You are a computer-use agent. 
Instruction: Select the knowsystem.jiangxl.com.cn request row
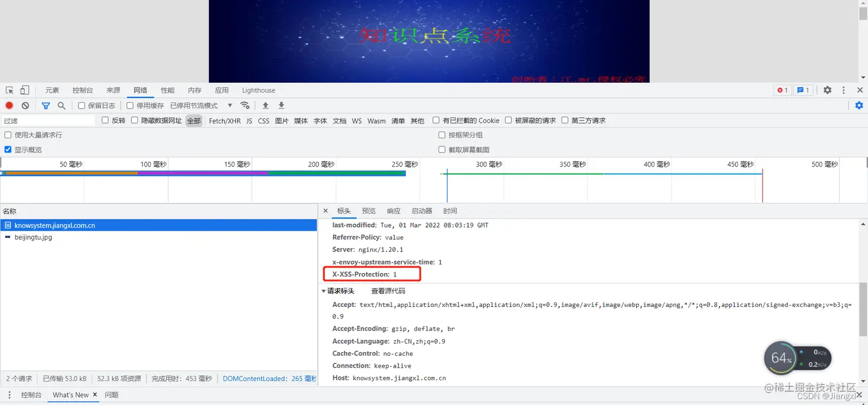pyautogui.click(x=158, y=225)
